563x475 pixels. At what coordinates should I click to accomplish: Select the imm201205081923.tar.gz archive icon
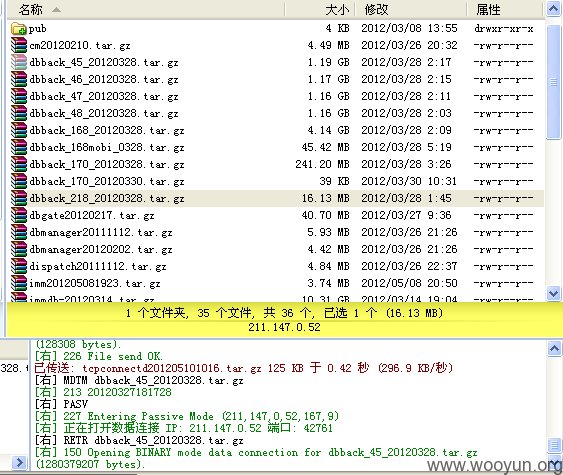pos(19,283)
